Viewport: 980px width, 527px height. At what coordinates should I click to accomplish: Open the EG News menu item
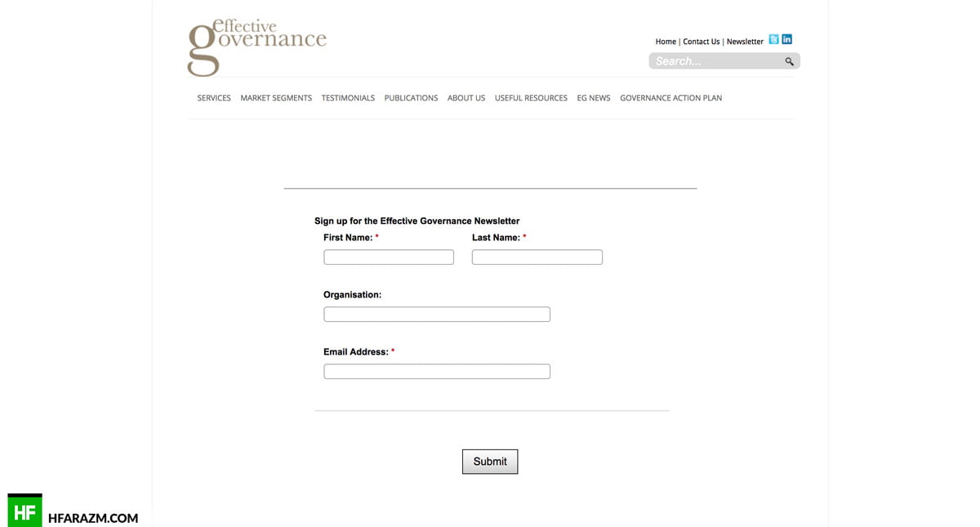[x=594, y=98]
